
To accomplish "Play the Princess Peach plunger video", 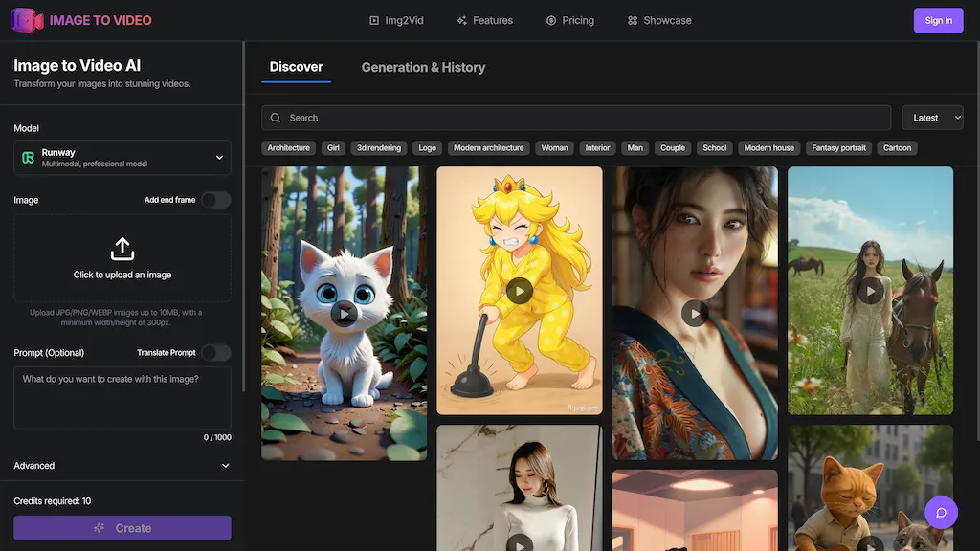I will (520, 291).
